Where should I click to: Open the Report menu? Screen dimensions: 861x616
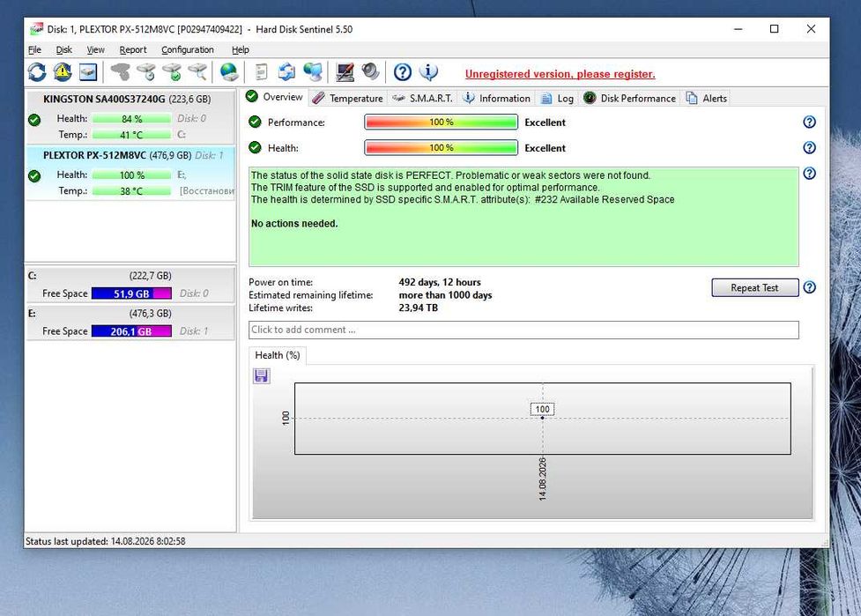coord(133,50)
